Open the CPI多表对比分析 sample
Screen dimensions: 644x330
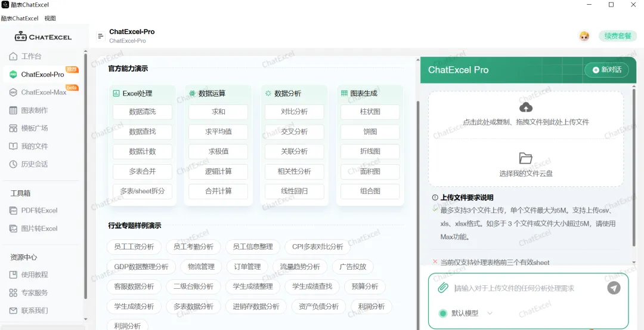[317, 247]
